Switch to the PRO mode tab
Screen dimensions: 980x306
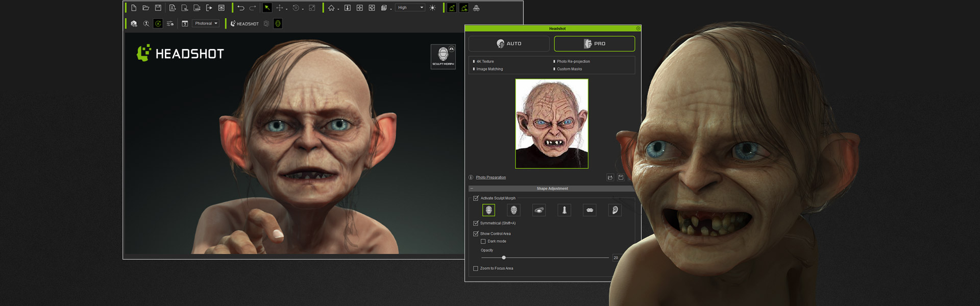tap(594, 44)
